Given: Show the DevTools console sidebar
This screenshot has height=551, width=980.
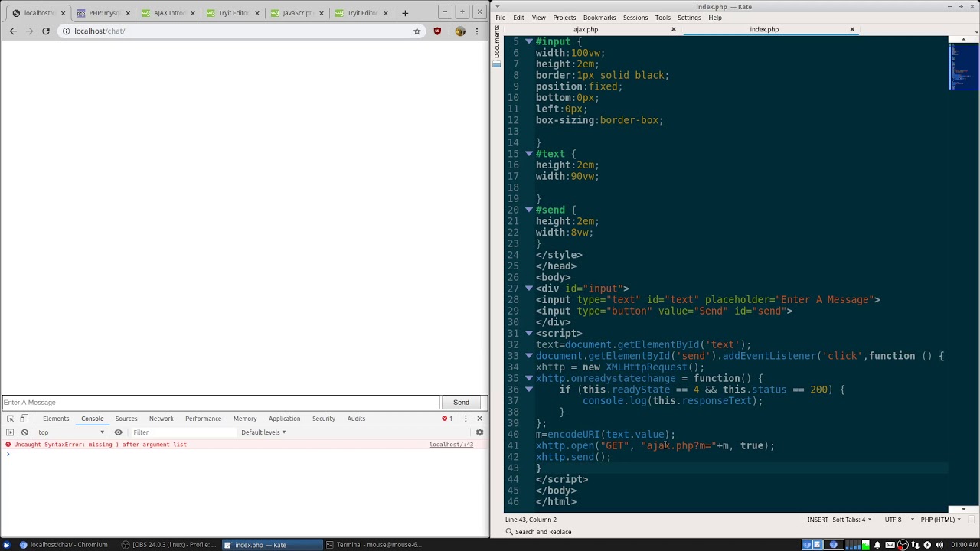Looking at the screenshot, I should point(10,432).
